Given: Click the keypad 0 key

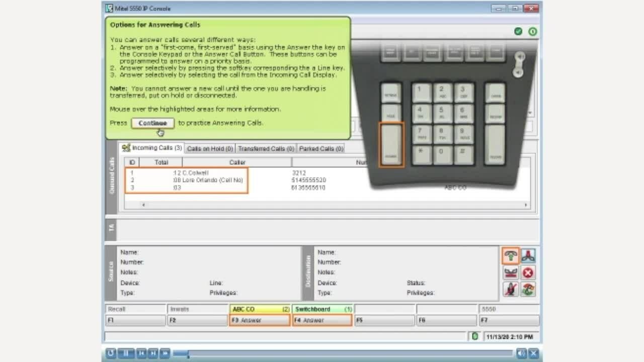Looking at the screenshot, I should (442, 155).
